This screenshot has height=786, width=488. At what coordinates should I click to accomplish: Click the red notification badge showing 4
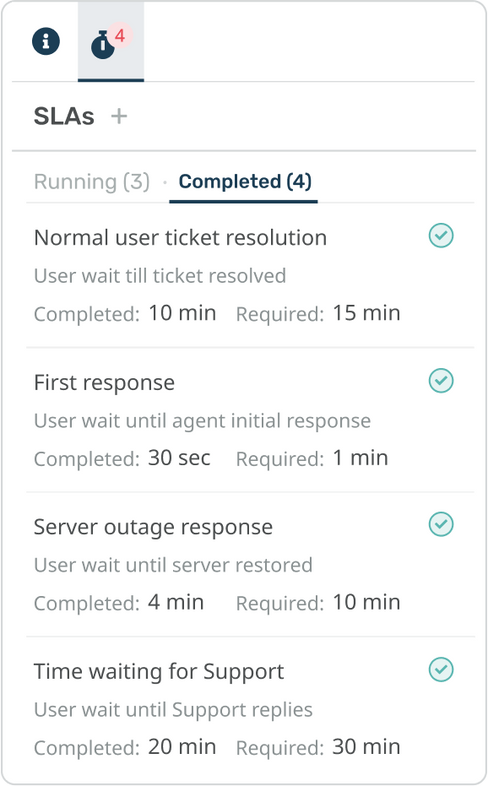(120, 36)
